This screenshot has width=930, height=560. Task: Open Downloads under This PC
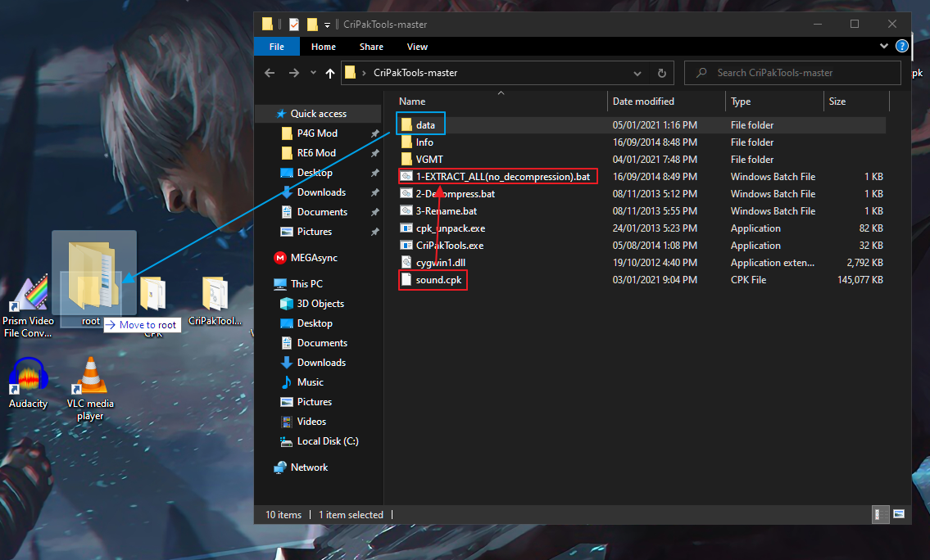pos(321,363)
